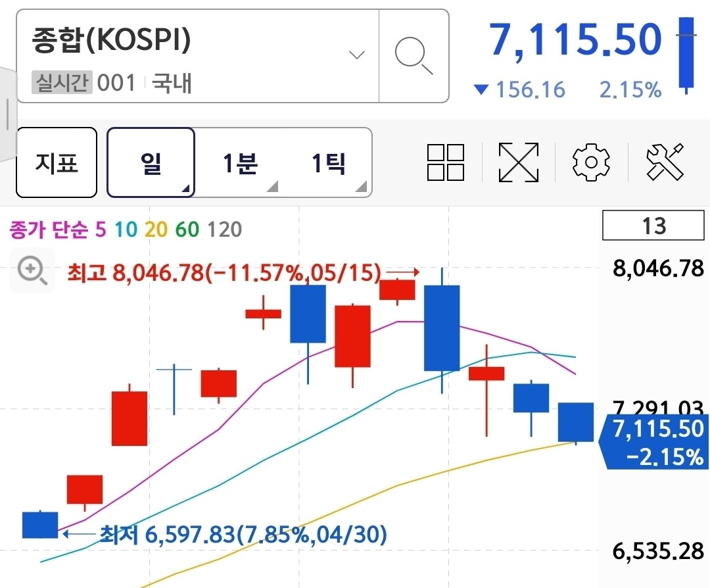Open the four-pane grid layout icon
The height and width of the screenshot is (588, 710).
446,162
